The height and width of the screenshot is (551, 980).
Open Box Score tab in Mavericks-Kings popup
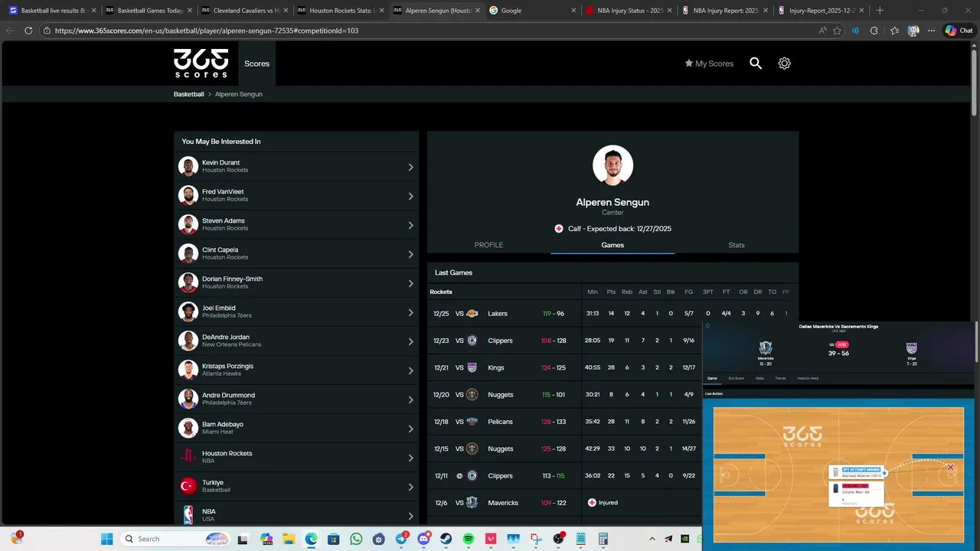point(737,378)
